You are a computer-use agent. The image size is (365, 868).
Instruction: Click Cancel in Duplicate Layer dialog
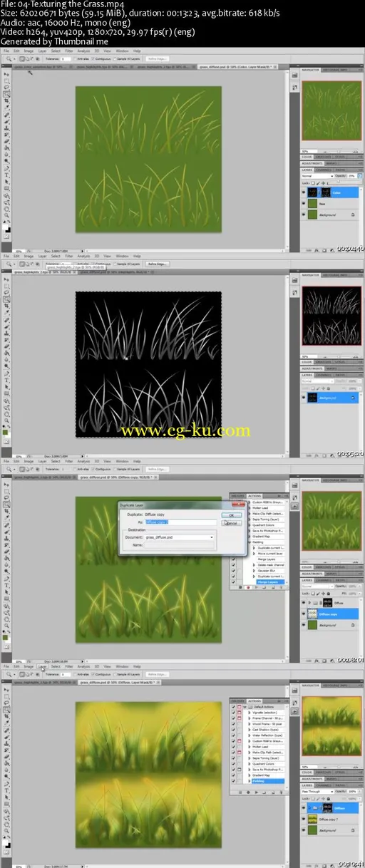point(232,523)
